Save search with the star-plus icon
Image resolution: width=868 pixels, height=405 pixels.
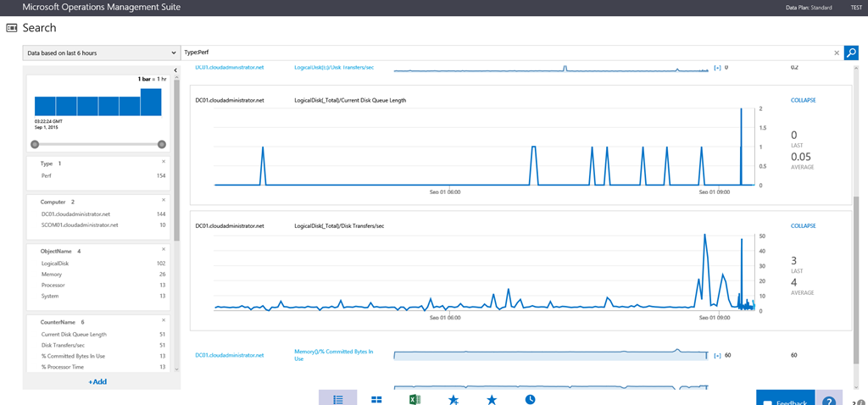(453, 399)
